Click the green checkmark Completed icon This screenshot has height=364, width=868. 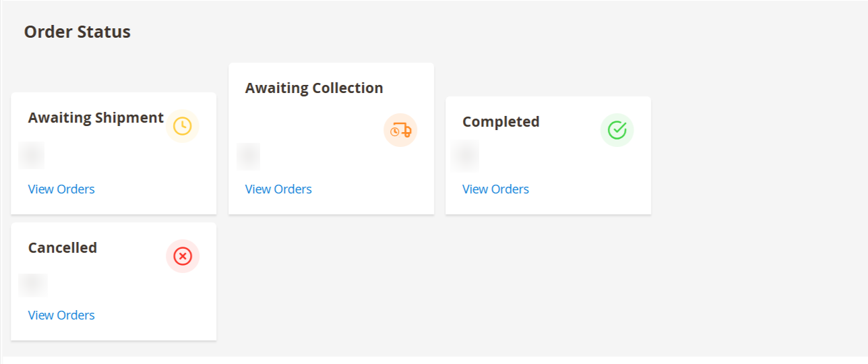(x=617, y=130)
